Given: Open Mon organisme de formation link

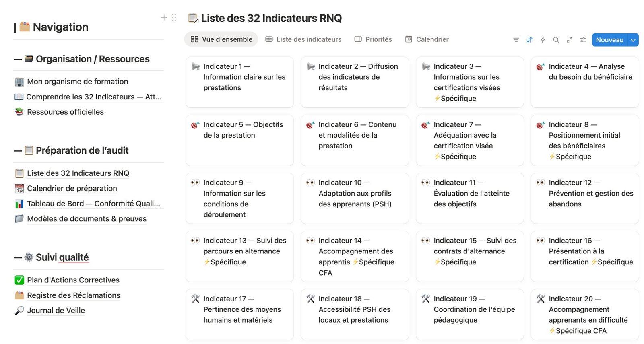Looking at the screenshot, I should pos(77,82).
